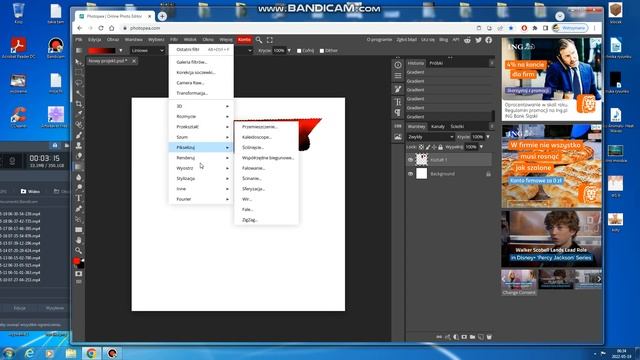Toggle lock all padlock icon
The width and height of the screenshot is (640, 360).
pos(440,147)
